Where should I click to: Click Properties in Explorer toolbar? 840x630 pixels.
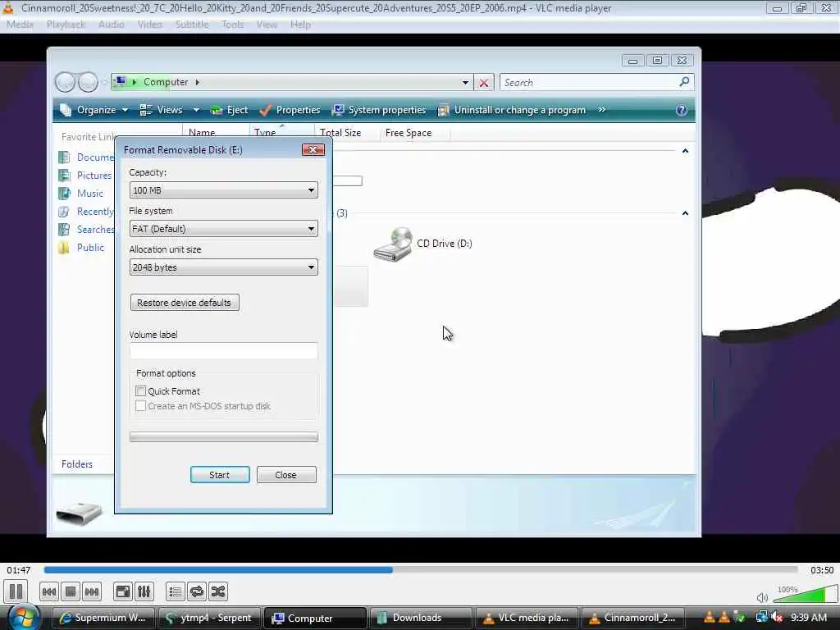coord(290,110)
